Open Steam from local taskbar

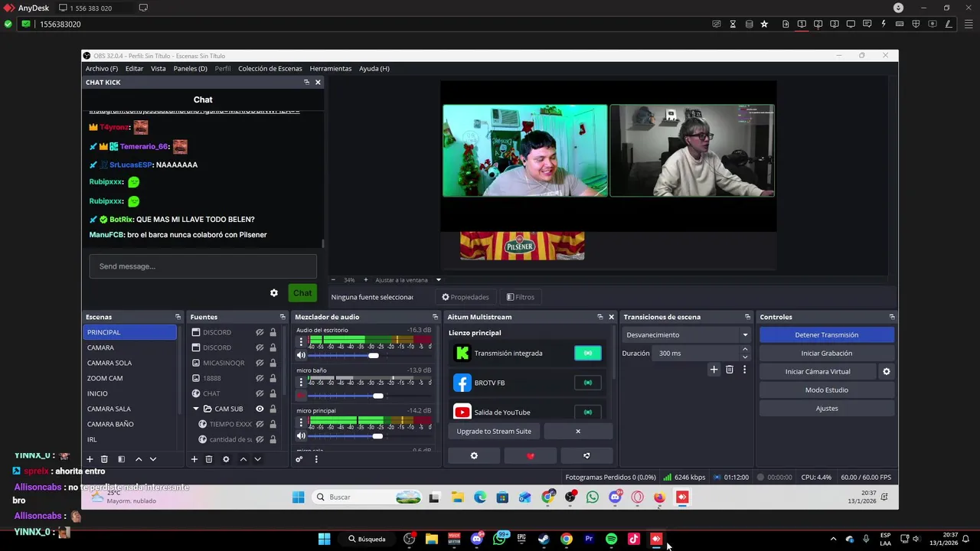pyautogui.click(x=544, y=539)
